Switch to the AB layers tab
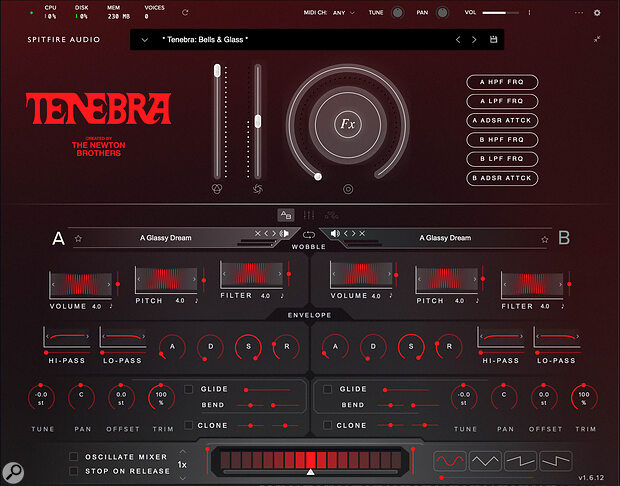 click(285, 215)
